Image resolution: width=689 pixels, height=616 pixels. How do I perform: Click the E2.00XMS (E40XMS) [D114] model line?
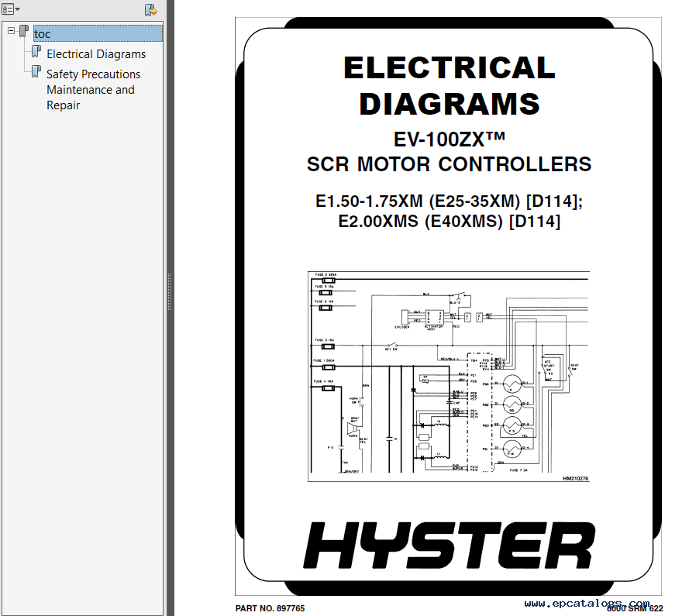pyautogui.click(x=449, y=221)
